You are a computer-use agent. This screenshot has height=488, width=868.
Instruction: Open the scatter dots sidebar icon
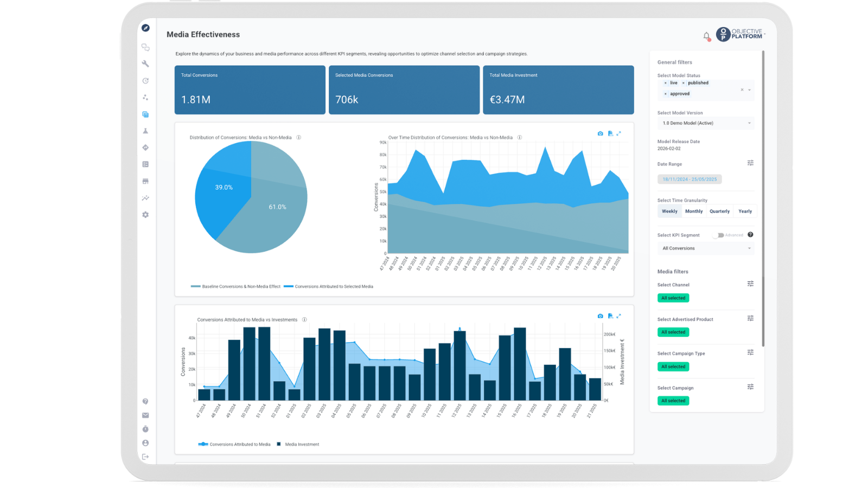point(145,98)
